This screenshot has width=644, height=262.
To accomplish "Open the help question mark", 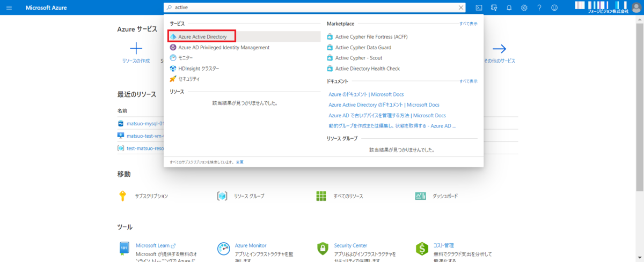I will point(539,8).
